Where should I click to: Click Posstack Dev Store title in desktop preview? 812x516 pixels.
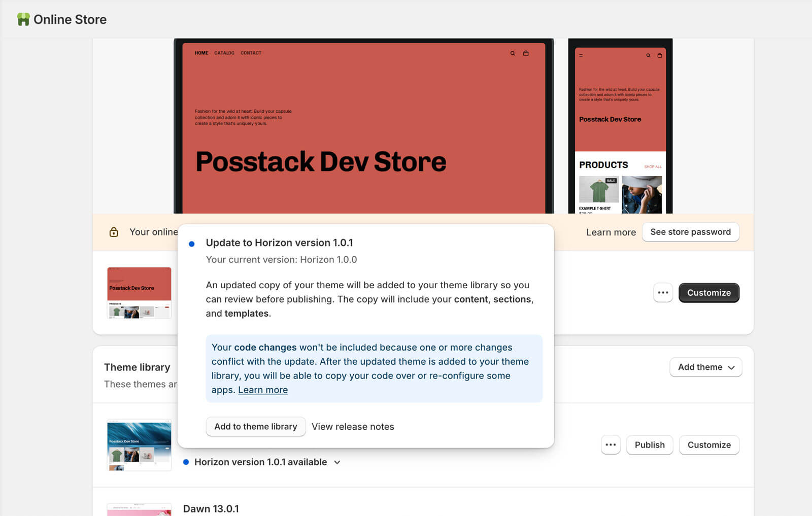point(321,162)
